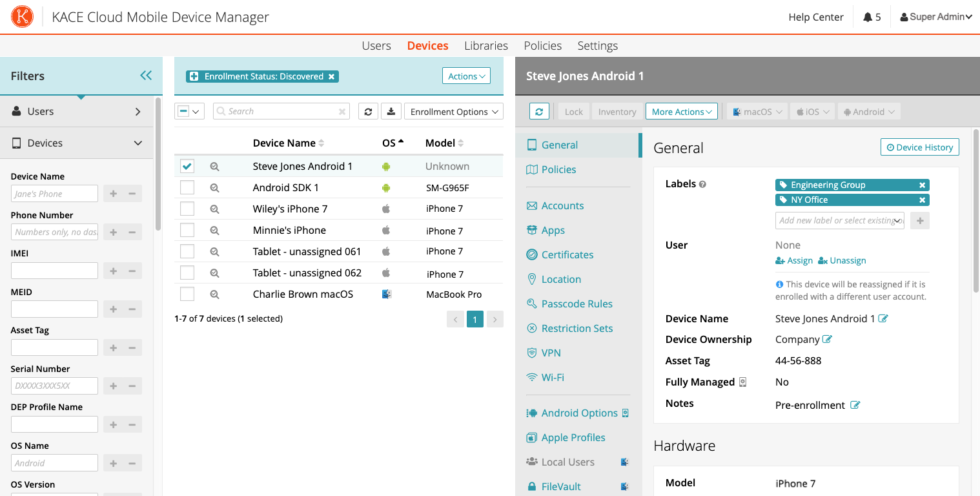Remove the Engineering Group label
The height and width of the screenshot is (496, 980).
923,185
